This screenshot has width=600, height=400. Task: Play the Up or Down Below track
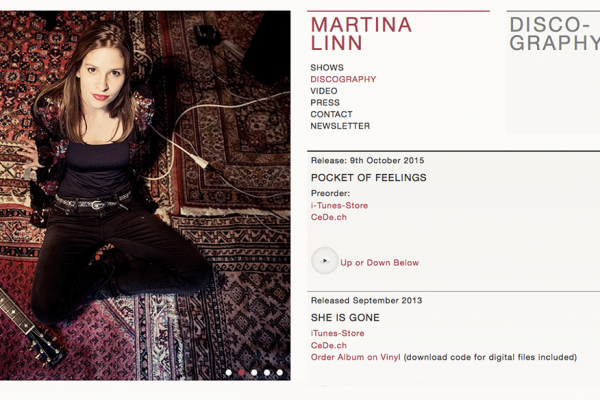[x=324, y=261]
